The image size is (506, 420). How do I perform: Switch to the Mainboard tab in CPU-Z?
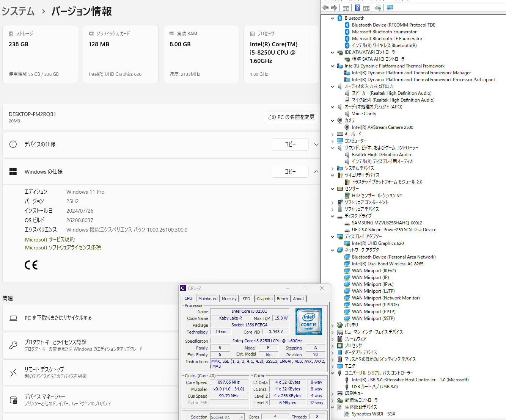208,299
